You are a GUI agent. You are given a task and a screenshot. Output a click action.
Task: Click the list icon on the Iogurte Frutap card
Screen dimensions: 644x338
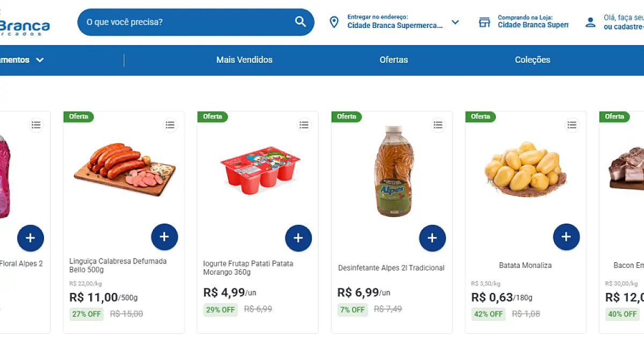tap(304, 125)
